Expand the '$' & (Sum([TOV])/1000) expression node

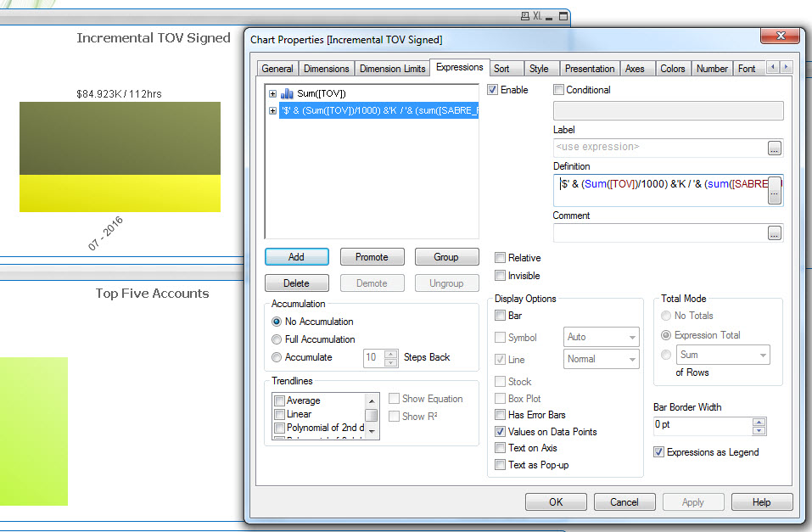[x=272, y=110]
